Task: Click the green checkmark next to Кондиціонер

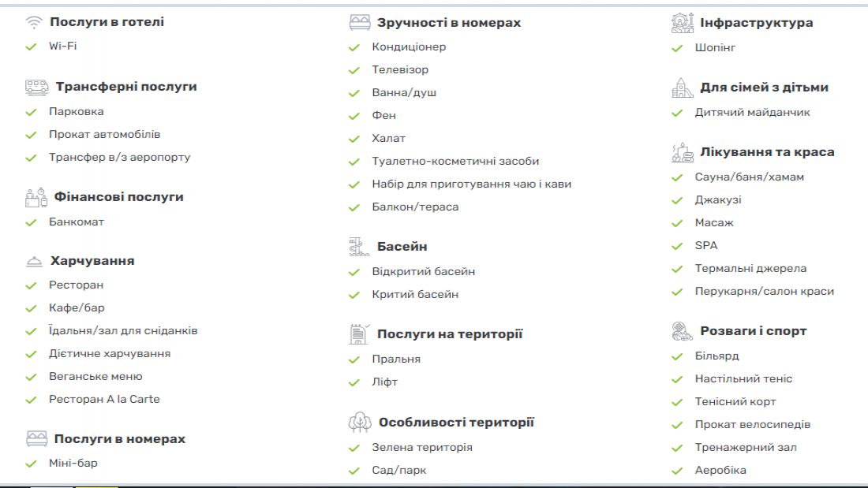Action: click(x=354, y=47)
